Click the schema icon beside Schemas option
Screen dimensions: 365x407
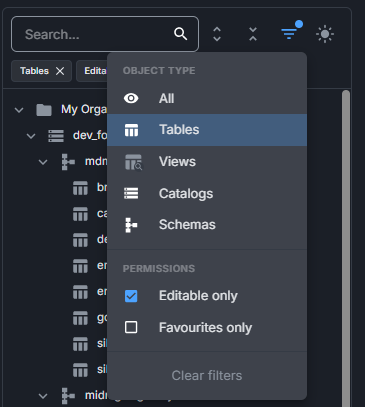coord(131,225)
